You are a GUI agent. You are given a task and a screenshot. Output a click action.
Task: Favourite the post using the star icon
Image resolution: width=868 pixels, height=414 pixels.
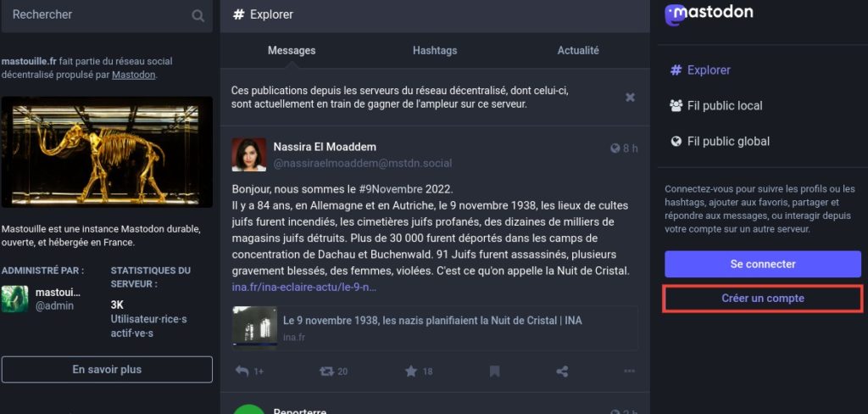[411, 371]
